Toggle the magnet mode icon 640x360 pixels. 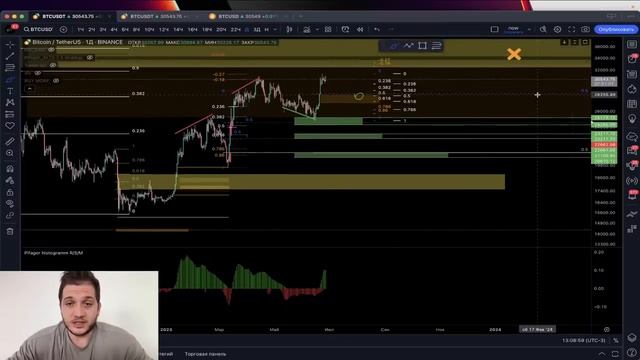click(x=10, y=169)
